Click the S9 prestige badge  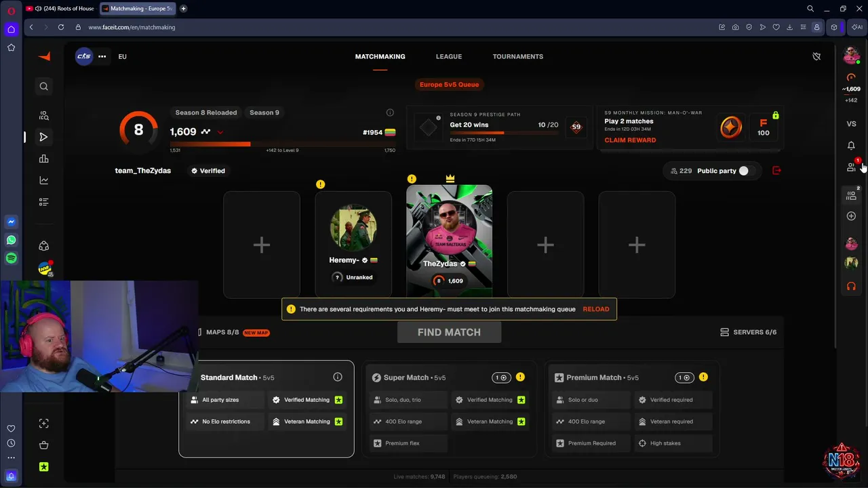point(576,127)
